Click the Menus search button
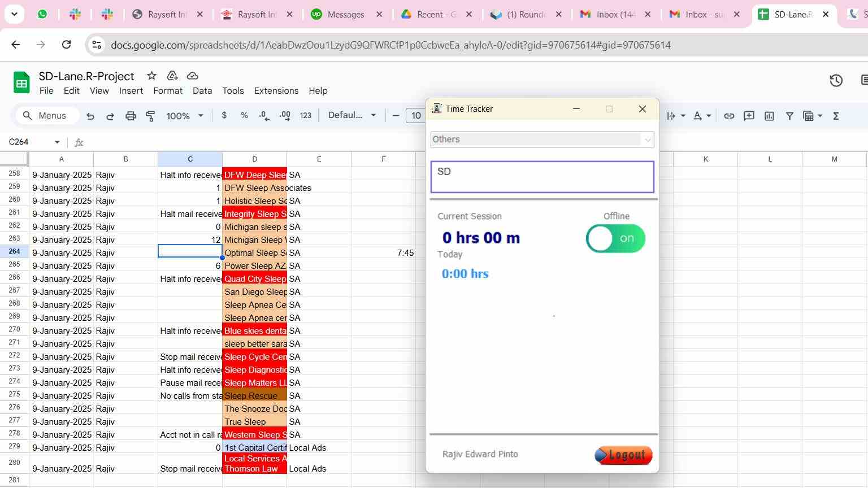868x488 pixels. [46, 116]
